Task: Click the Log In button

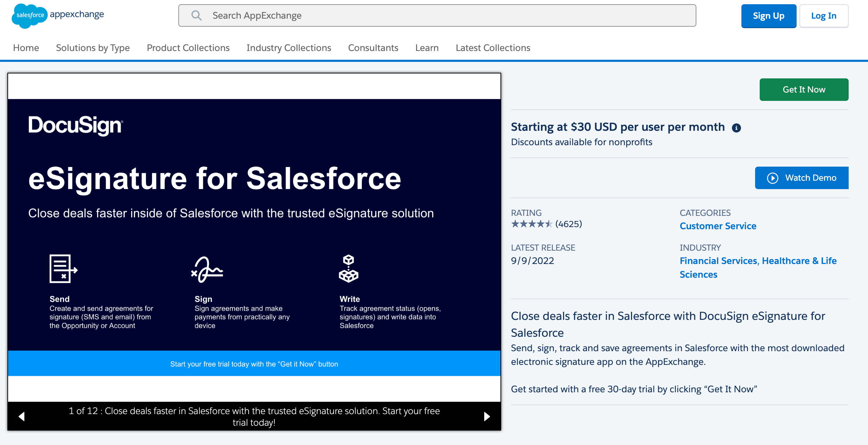Action: coord(824,16)
